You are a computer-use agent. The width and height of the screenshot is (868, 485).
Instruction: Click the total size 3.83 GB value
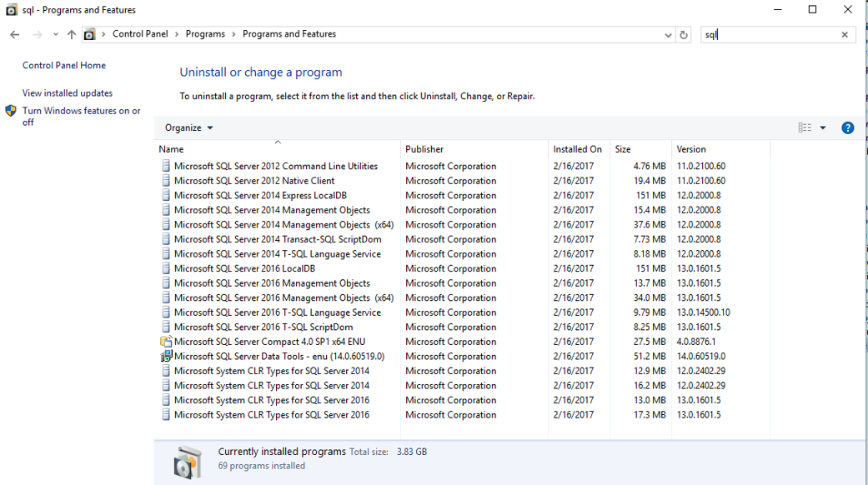412,452
